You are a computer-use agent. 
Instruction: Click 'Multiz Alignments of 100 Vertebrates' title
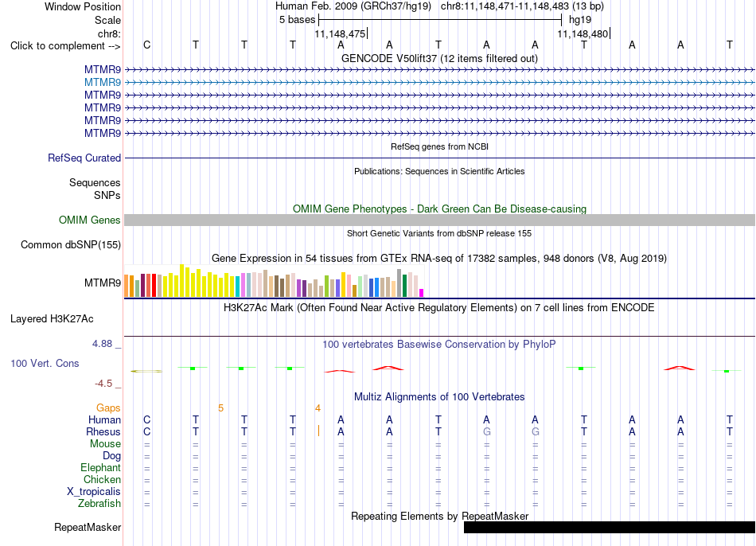click(439, 397)
